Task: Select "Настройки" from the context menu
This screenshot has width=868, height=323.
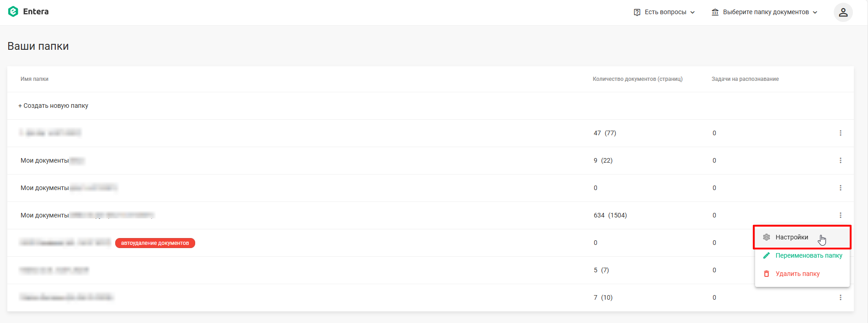Action: coord(792,237)
